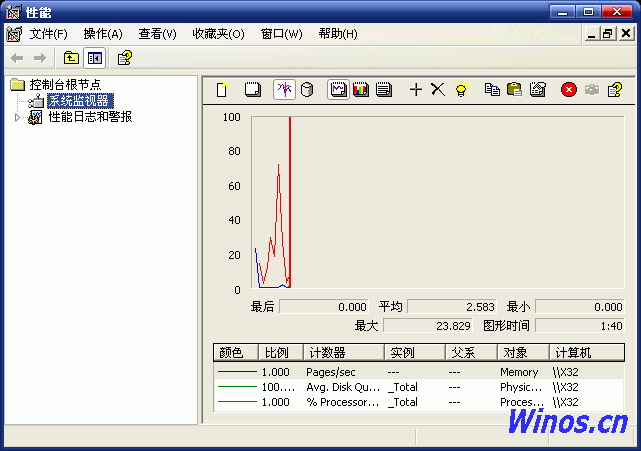The image size is (641, 451).
Task: Click the 最后 value field
Action: pyautogui.click(x=324, y=307)
